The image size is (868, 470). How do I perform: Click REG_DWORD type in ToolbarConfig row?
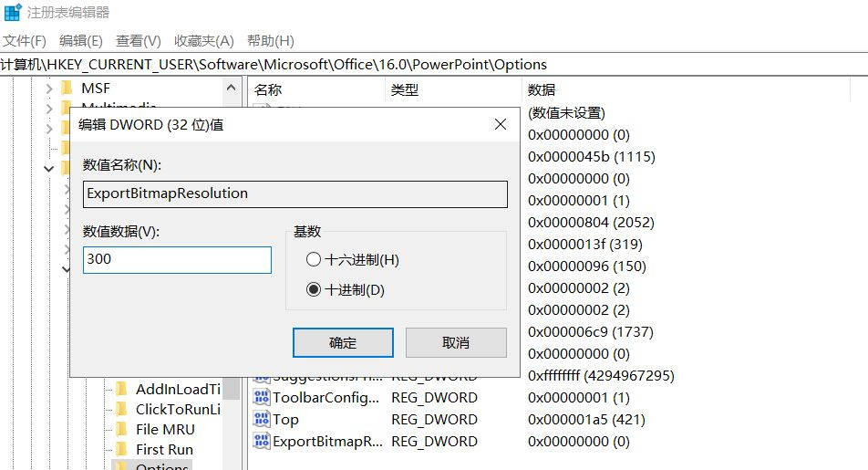(x=435, y=398)
